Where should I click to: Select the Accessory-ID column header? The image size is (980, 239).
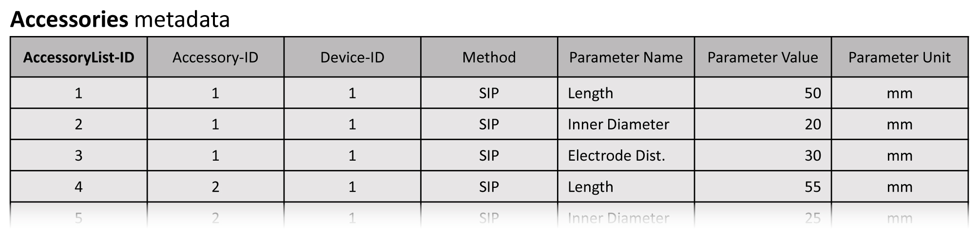pos(215,57)
